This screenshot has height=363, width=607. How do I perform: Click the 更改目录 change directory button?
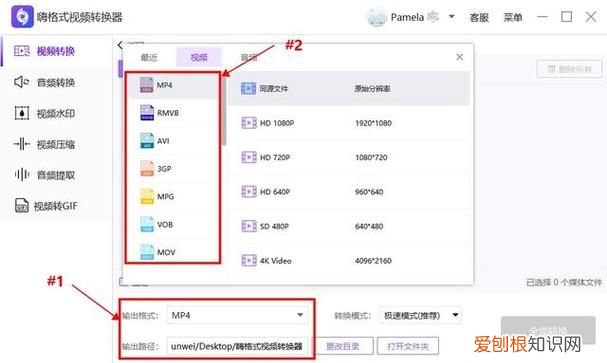click(343, 346)
